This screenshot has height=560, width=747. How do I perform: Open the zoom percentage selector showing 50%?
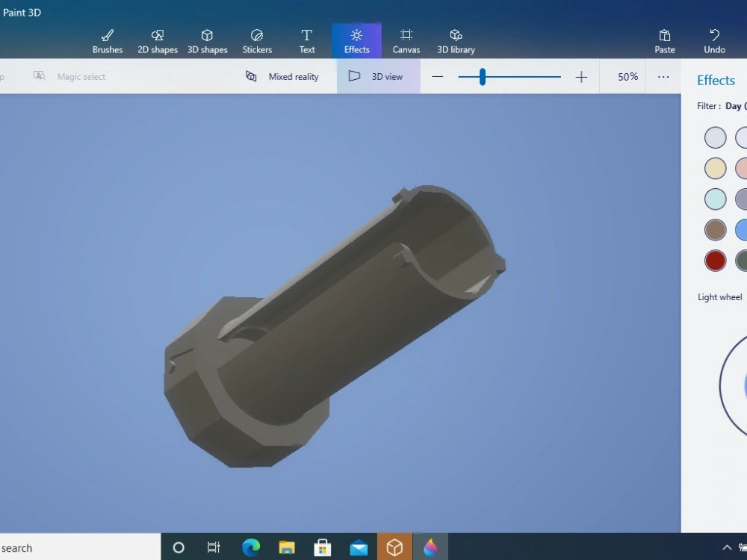click(627, 76)
